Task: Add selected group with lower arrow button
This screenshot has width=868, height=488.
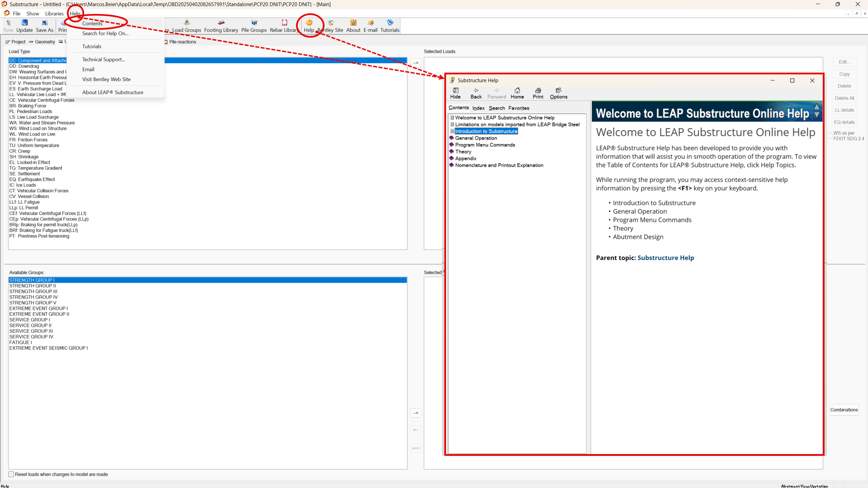Action: pos(415,413)
